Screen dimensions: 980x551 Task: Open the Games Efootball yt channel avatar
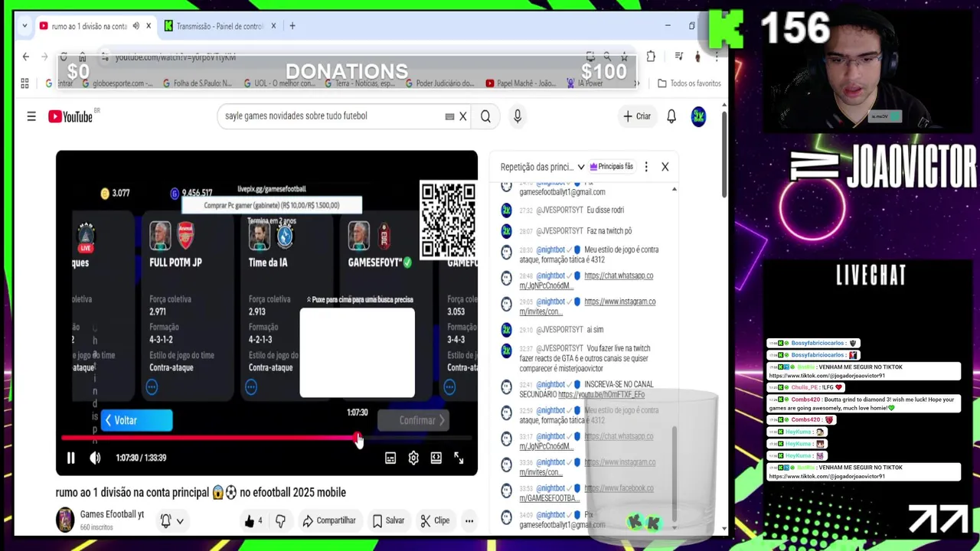coord(65,520)
